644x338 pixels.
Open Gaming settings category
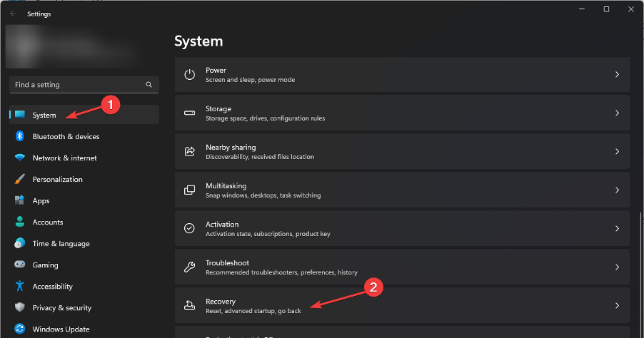pos(84,265)
